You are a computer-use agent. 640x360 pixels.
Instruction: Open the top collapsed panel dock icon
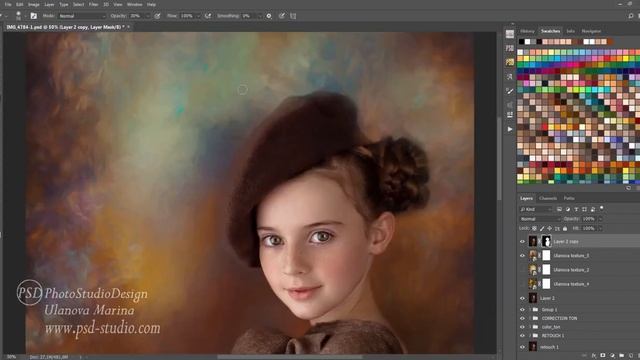tap(510, 34)
